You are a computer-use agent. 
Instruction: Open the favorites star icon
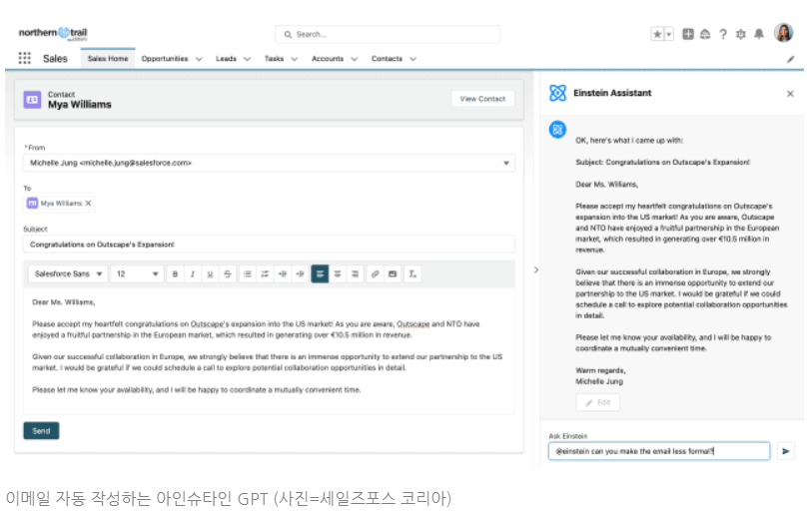[x=657, y=34]
